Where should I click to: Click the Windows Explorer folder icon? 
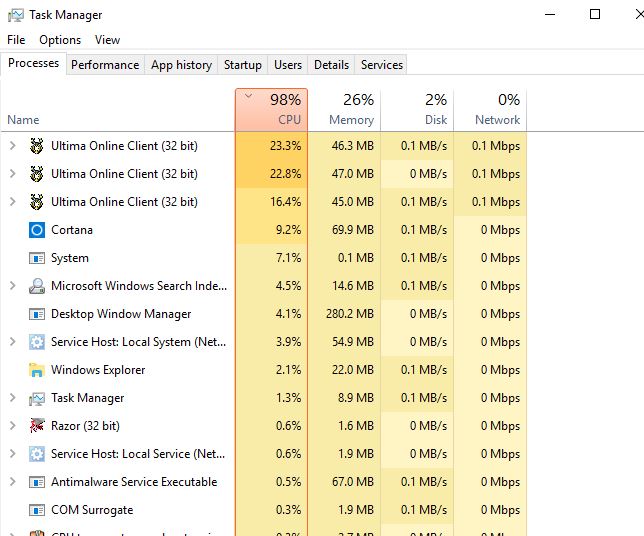pos(37,370)
